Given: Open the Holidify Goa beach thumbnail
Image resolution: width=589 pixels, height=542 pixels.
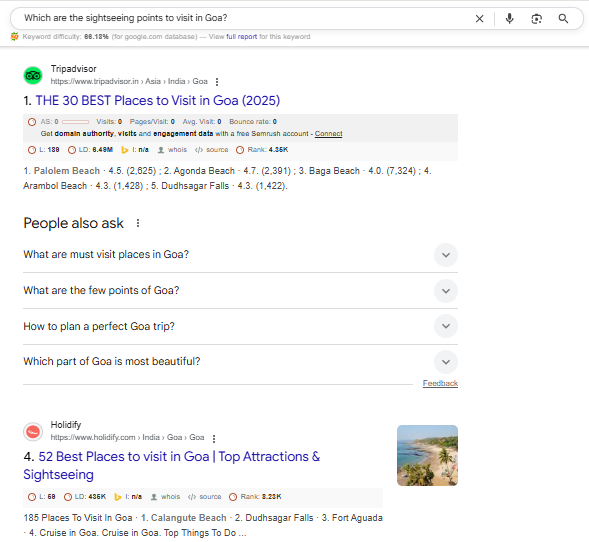Looking at the screenshot, I should pos(427,456).
